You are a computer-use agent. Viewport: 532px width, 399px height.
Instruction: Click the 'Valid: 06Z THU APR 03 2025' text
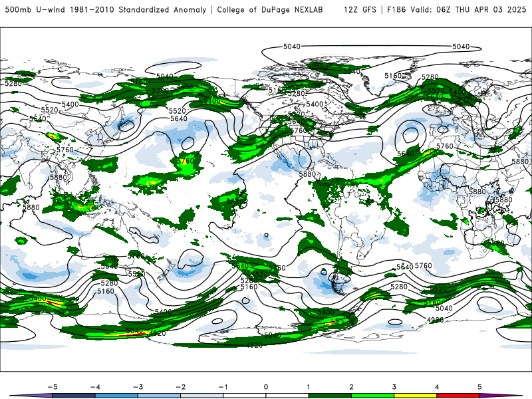pos(468,9)
